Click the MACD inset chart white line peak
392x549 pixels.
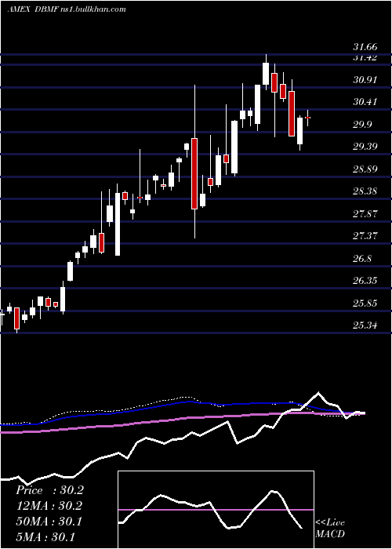pos(273,492)
